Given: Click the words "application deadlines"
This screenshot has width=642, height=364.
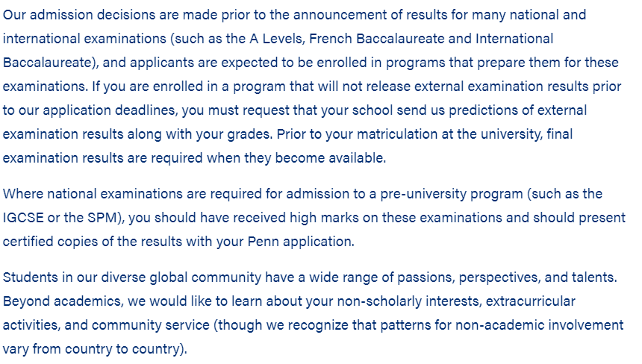Looking at the screenshot, I should point(109,110).
